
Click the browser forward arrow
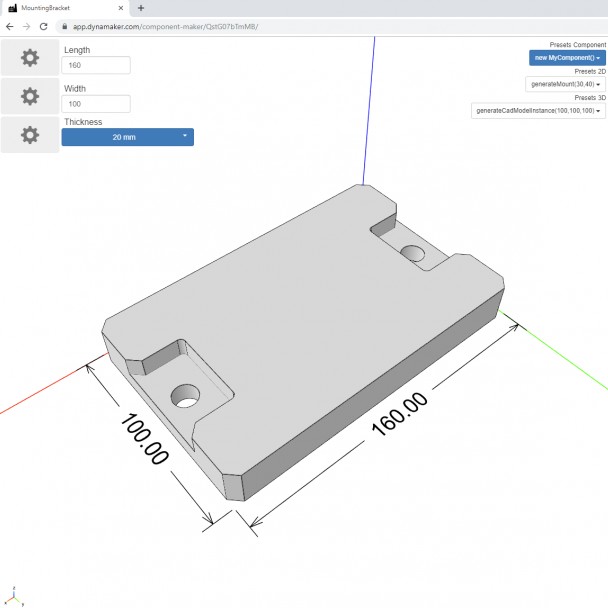[x=27, y=26]
